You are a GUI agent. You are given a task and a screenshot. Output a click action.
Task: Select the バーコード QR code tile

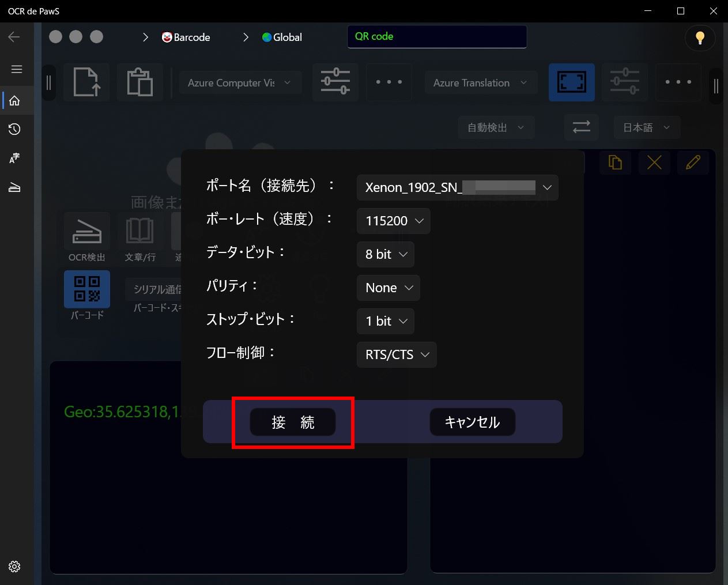pyautogui.click(x=87, y=290)
